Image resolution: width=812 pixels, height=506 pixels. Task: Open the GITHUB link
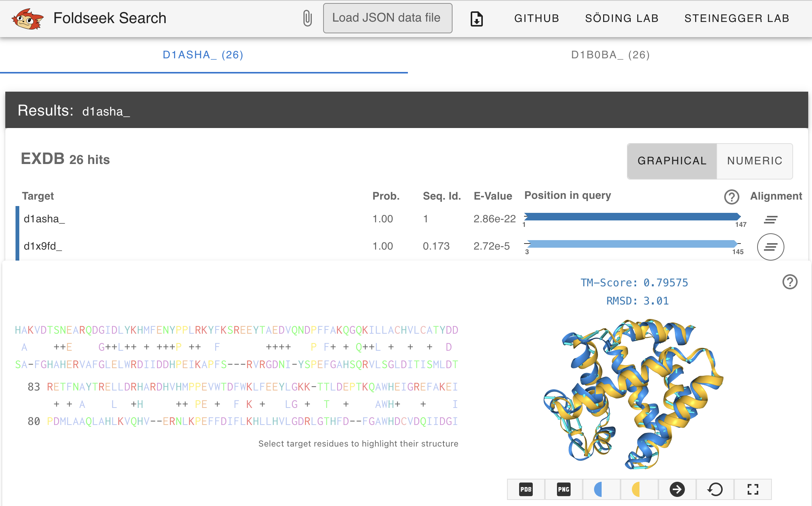[x=537, y=18]
